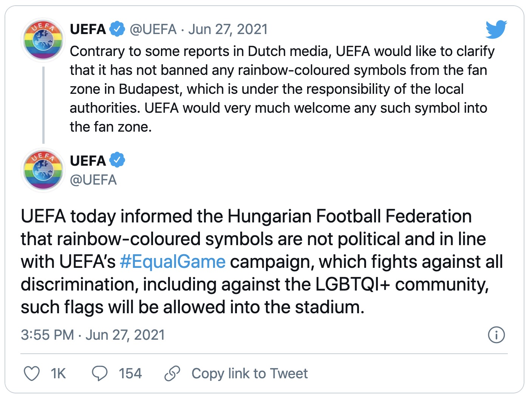This screenshot has height=401, width=532.
Task: Click the 154 replies count
Action: point(130,373)
